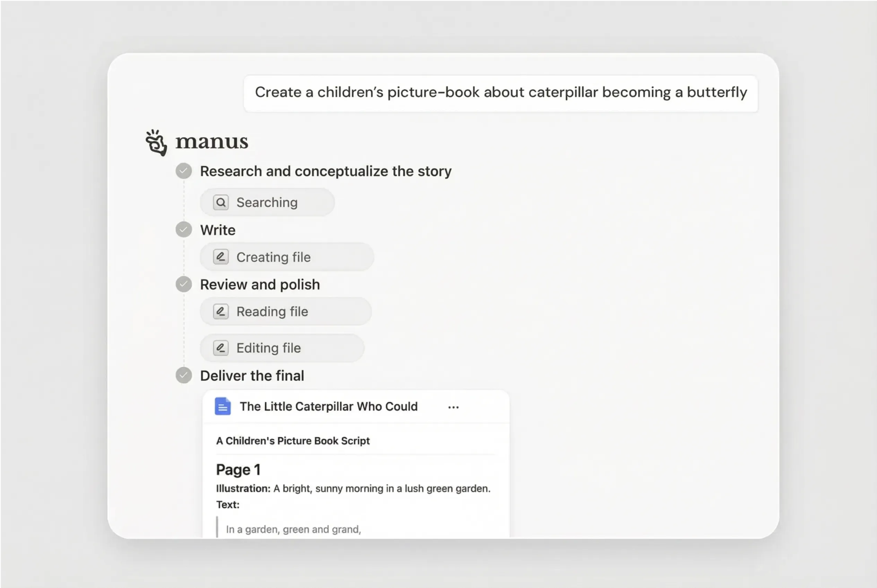Viewport: 877px width, 588px height.
Task: Click the user prompt message bubble
Action: pyautogui.click(x=501, y=92)
